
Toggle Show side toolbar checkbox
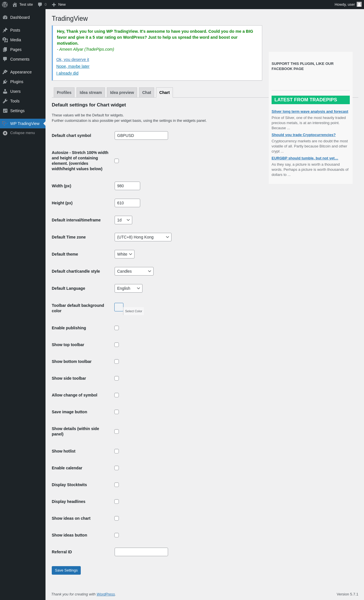117,378
